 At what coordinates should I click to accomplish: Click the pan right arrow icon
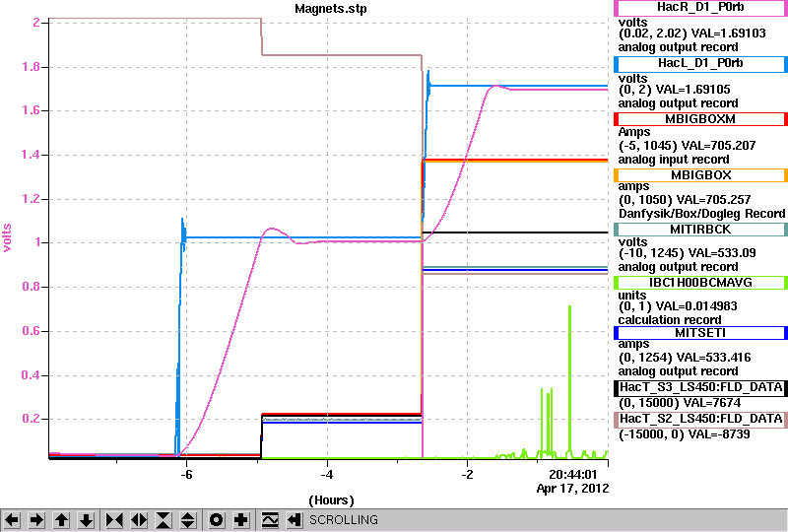coord(36,520)
